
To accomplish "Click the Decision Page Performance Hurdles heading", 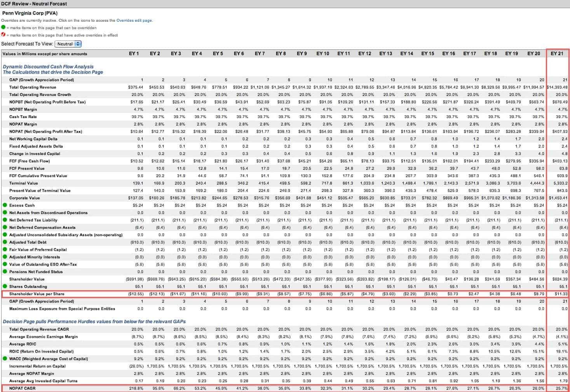I will click(x=94, y=322).
